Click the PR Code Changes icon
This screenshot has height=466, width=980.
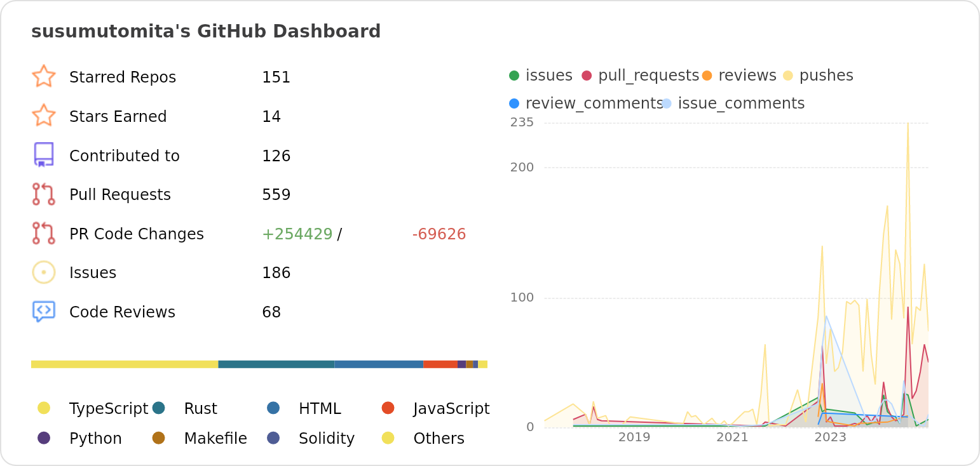click(44, 233)
